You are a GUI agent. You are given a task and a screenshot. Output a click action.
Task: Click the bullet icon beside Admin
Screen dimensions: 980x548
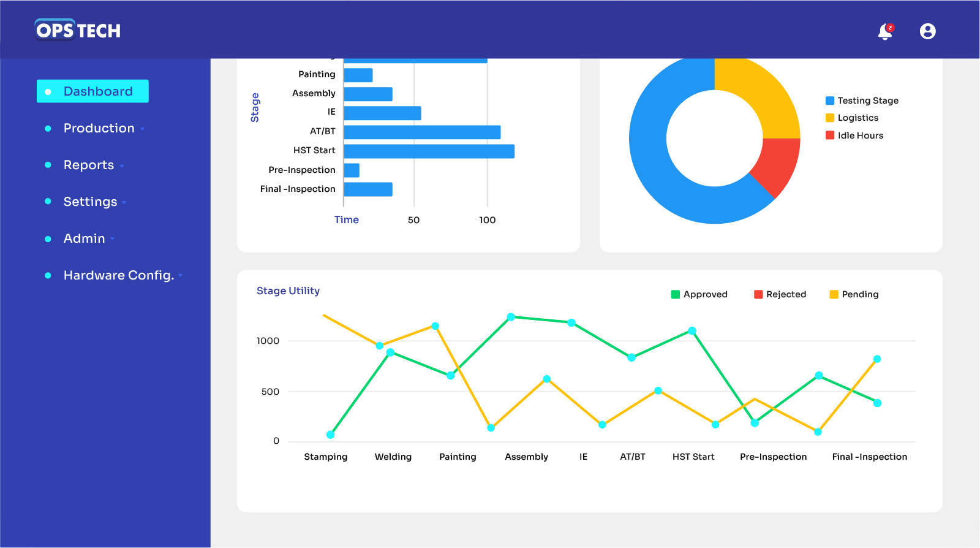coord(48,239)
